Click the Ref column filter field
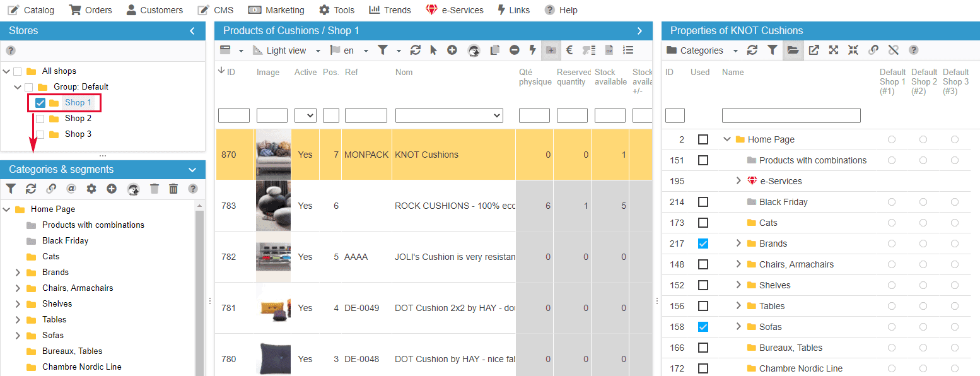The width and height of the screenshot is (980, 376). 366,115
